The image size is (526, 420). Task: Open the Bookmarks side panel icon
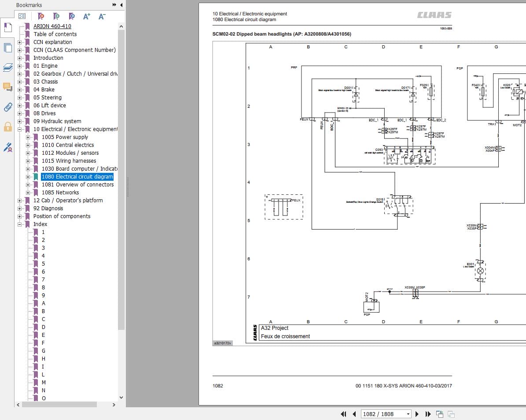(8, 27)
